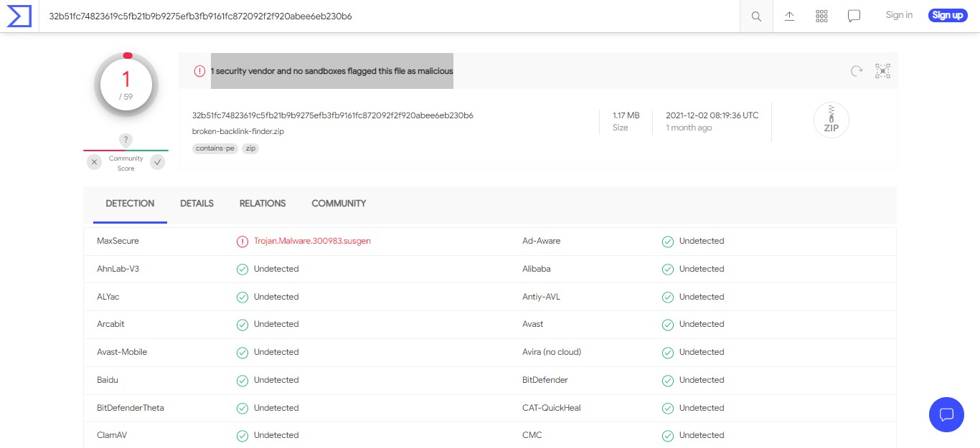Select the 1 month ago text
The width and height of the screenshot is (980, 448).
(689, 128)
